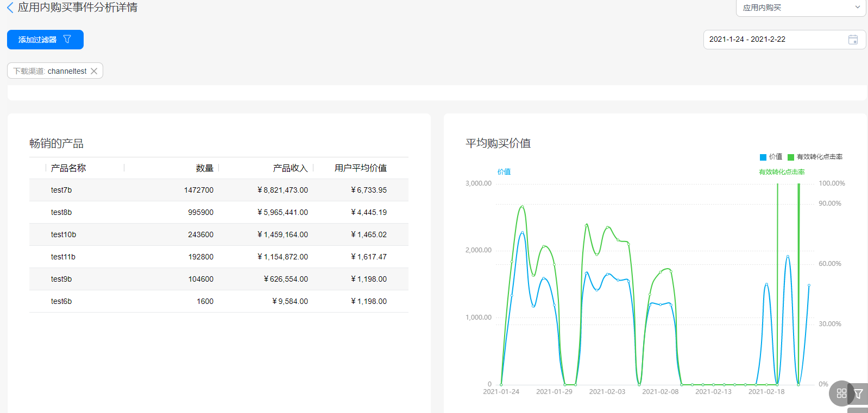Select the test9b product row
868x413 pixels.
coord(219,279)
